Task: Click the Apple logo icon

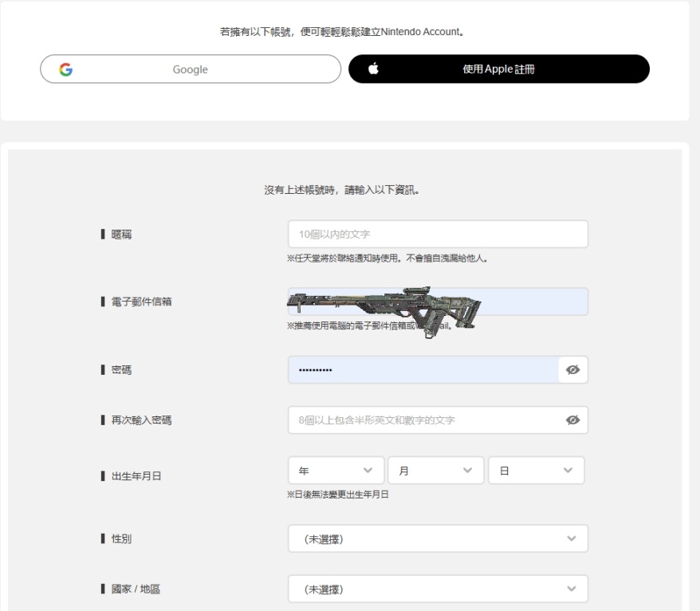Action: [x=374, y=69]
